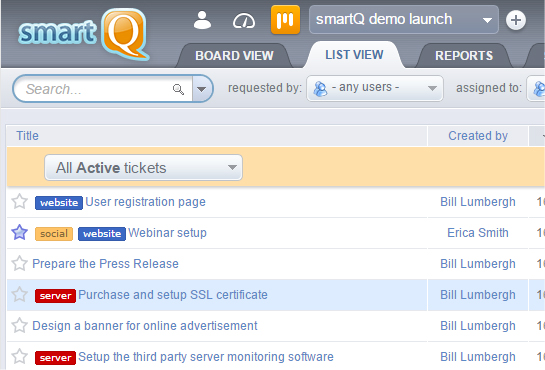Image resolution: width=545 pixels, height=370 pixels.
Task: Open the smartQ demo launch project dropdown
Action: [404, 19]
